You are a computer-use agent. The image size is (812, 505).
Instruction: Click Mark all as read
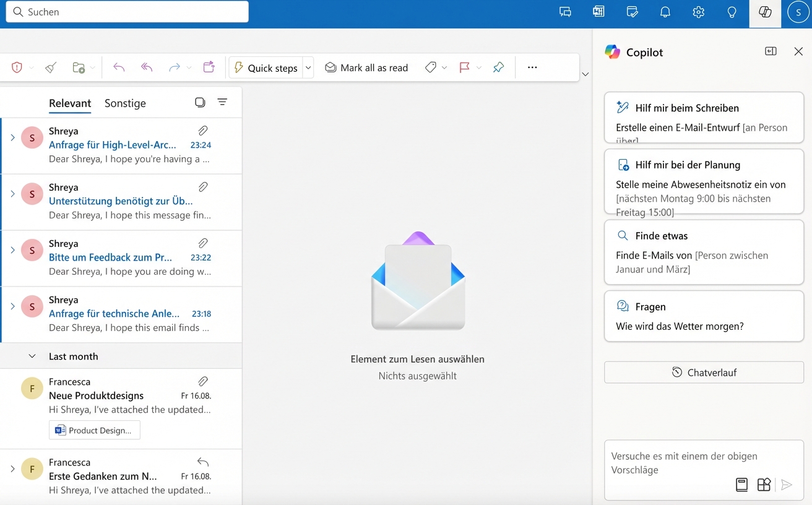click(x=366, y=67)
